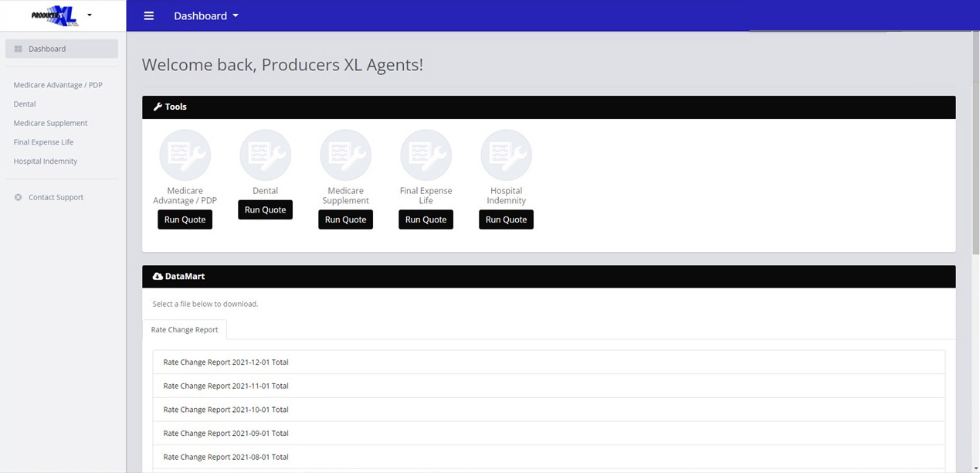Download Rate Change Report 2021-12-01 Total
Screen dimensions: 980x473
pos(549,362)
